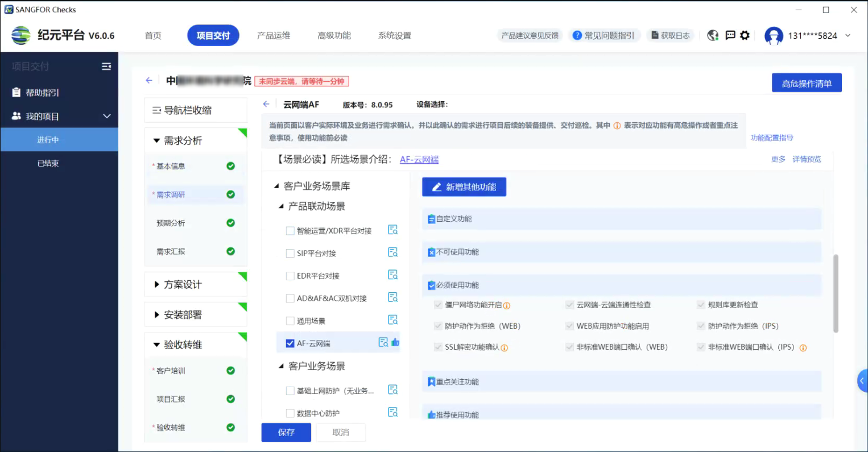The height and width of the screenshot is (452, 868).
Task: Click the sidebar hamburger collapse icon
Action: pyautogui.click(x=106, y=67)
